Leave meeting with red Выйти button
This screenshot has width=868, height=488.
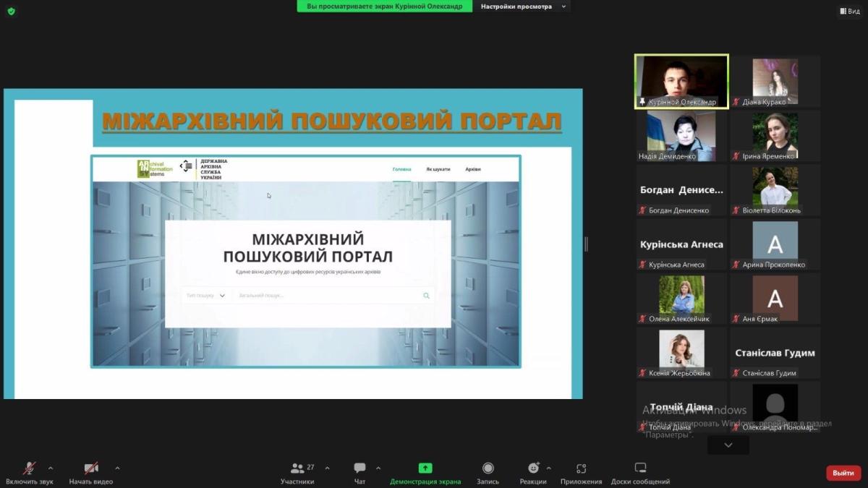(843, 473)
